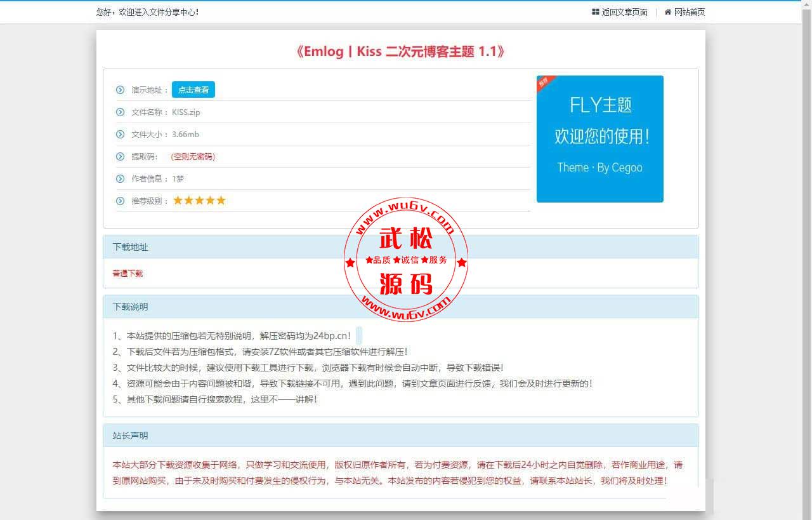Click the note about 建议使用下载工具进行下载
This screenshot has width=812, height=520.
coord(308,368)
